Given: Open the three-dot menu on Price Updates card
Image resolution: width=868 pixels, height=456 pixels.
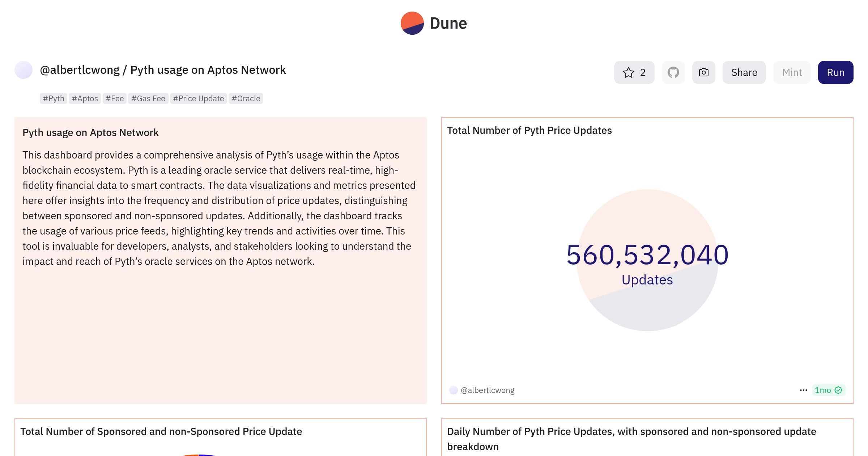Looking at the screenshot, I should tap(803, 390).
